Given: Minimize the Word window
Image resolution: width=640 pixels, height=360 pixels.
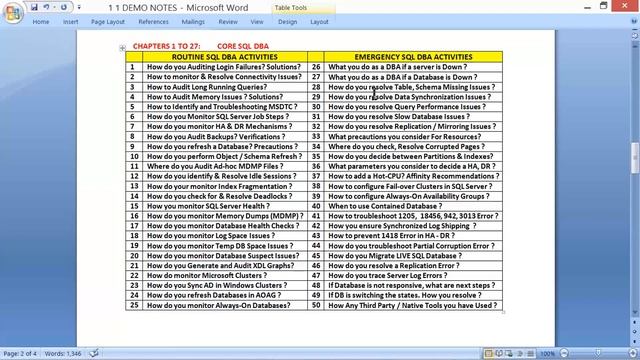Looking at the screenshot, I should pos(587,7).
